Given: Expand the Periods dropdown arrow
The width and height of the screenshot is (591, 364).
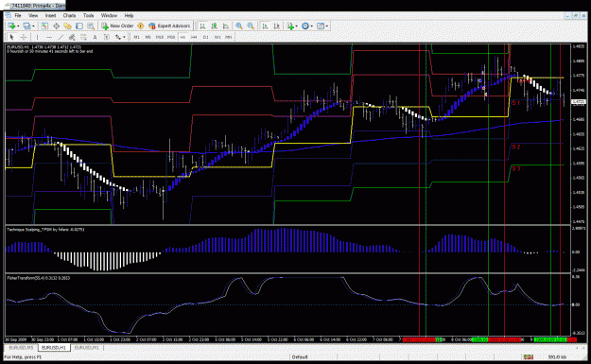Looking at the screenshot, I should [312, 26].
